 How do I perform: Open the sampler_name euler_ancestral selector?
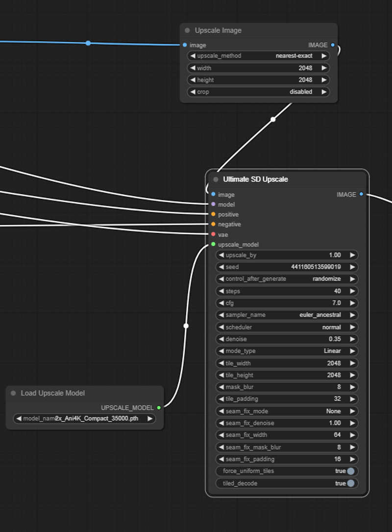coord(287,315)
